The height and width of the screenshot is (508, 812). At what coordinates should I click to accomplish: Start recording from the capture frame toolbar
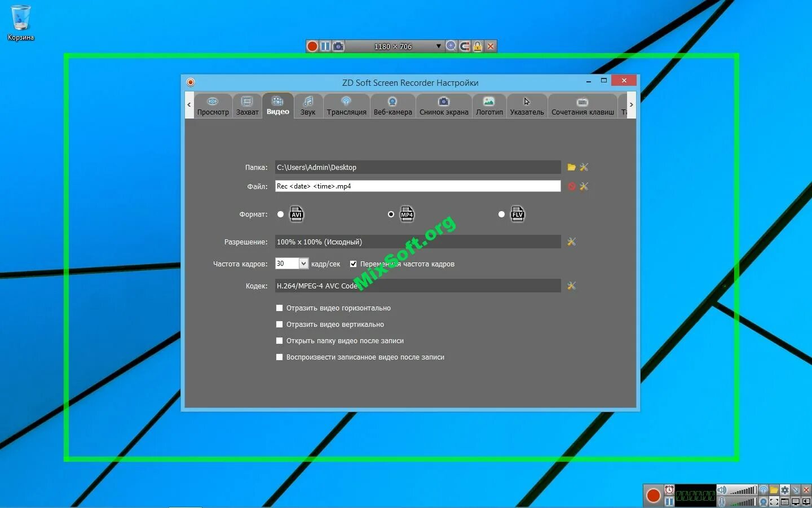(312, 46)
